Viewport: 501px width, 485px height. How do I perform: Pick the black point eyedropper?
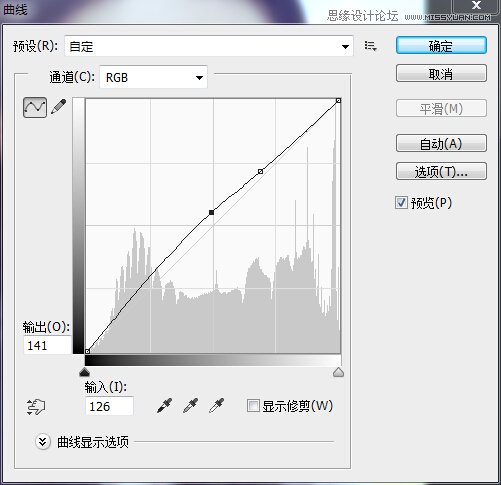[165, 406]
